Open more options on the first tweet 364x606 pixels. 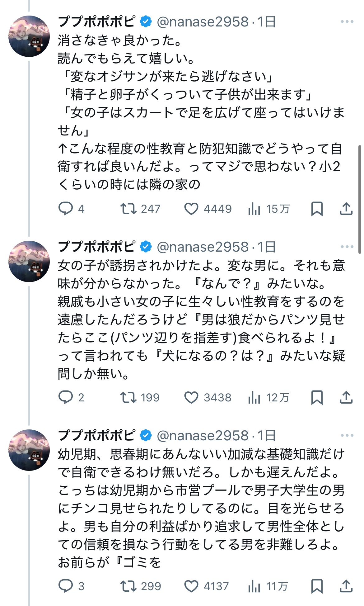point(347,22)
